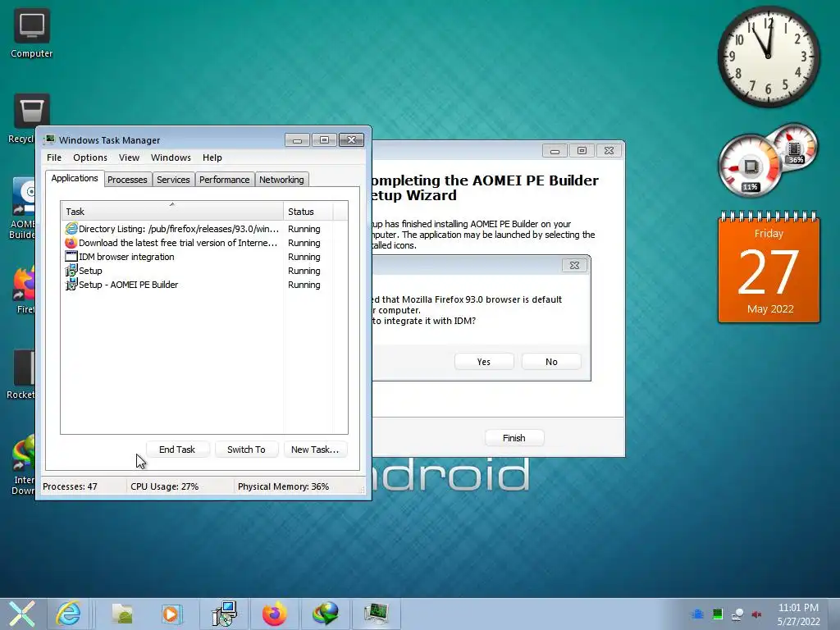
Task: Open the View menu in Task Manager
Action: pos(129,157)
